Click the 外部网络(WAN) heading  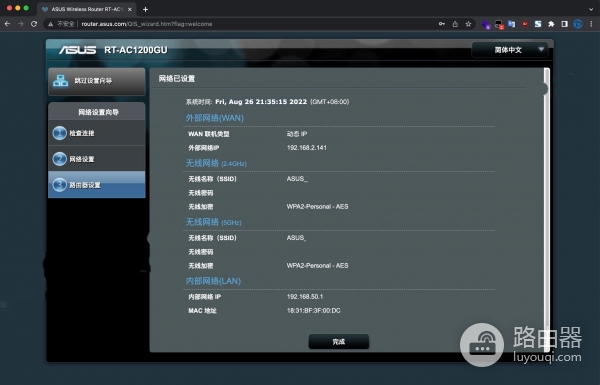coord(215,118)
